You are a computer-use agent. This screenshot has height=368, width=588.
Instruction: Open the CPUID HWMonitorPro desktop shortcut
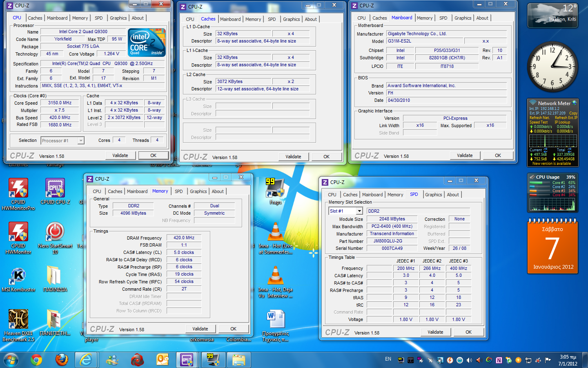pyautogui.click(x=18, y=194)
